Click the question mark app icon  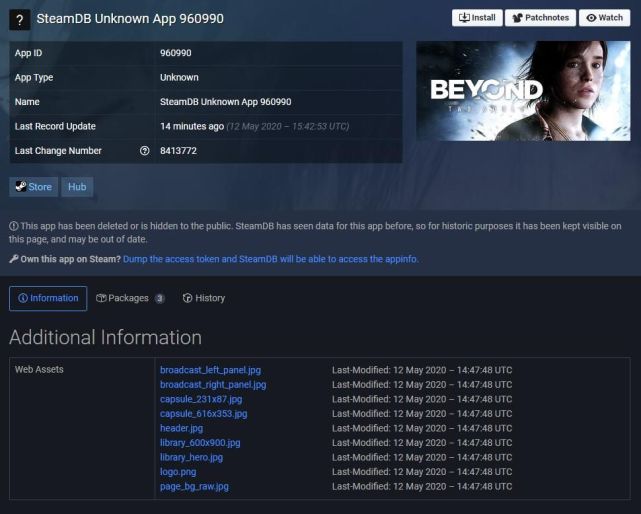click(20, 20)
